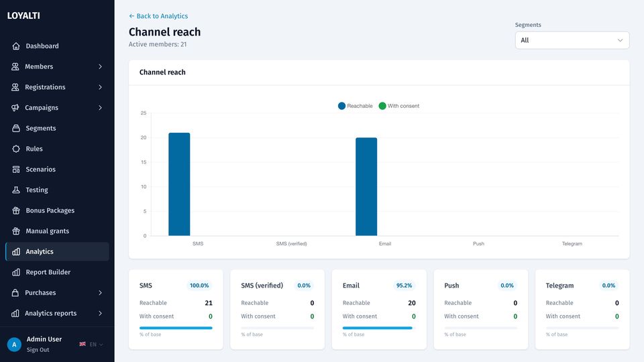Click the Push axis label in chart

(x=478, y=244)
